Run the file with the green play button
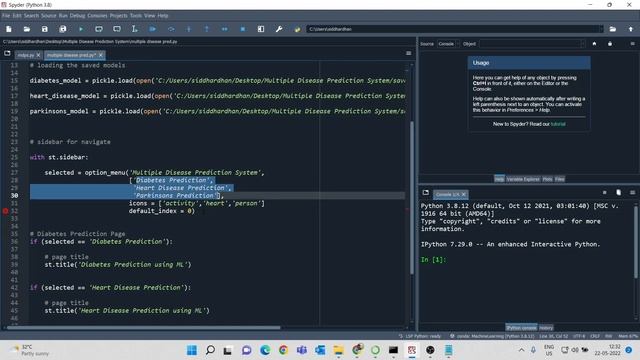The image size is (640, 360). click(81, 29)
